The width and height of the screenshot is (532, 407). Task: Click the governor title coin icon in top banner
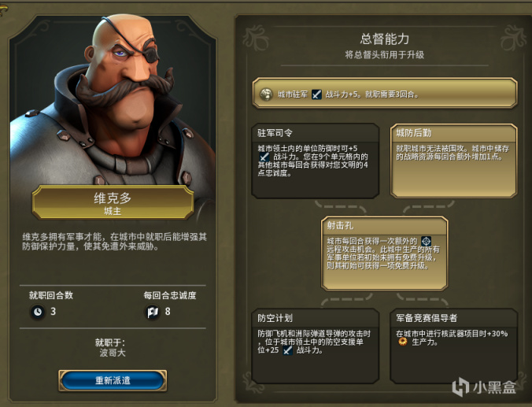pos(266,94)
